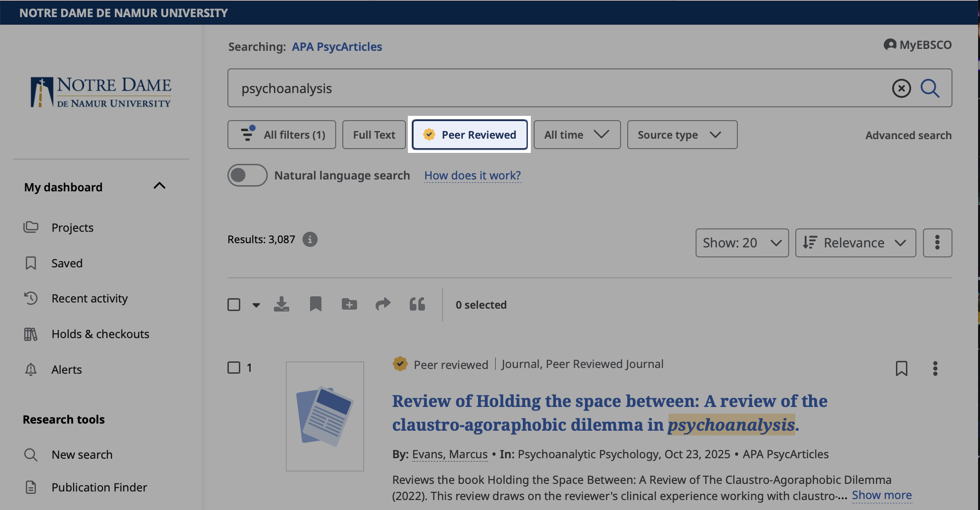980x510 pixels.
Task: Select the checkbox for result number 1
Action: pyautogui.click(x=234, y=368)
